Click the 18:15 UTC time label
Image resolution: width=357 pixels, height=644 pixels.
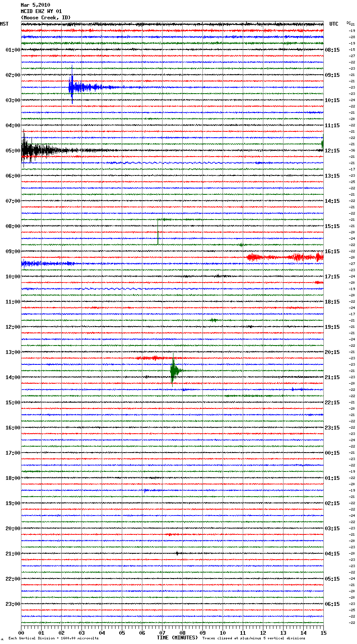[332, 302]
